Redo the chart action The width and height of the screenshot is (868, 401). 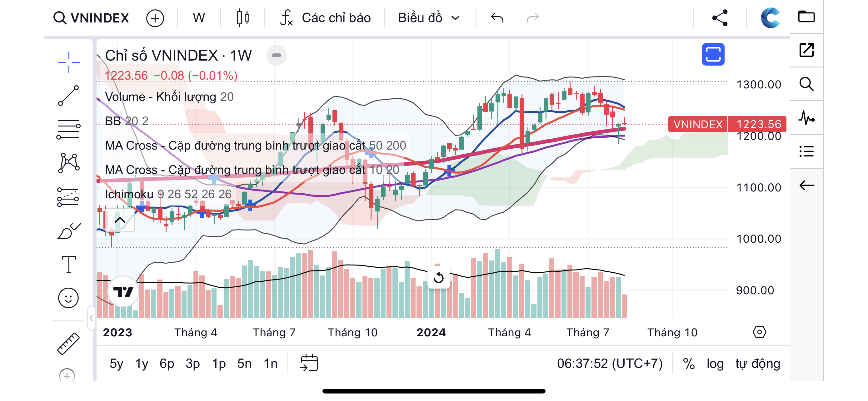point(533,17)
